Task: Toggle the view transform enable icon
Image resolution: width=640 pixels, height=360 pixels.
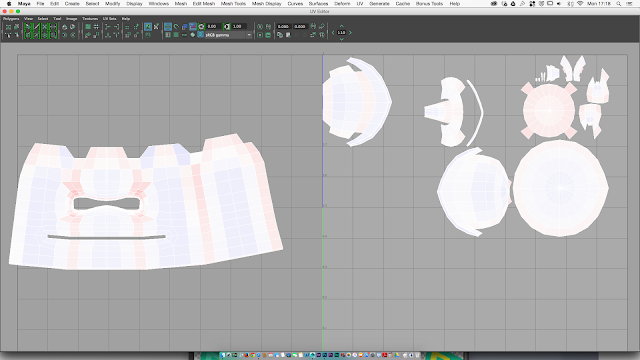Action: pos(200,34)
